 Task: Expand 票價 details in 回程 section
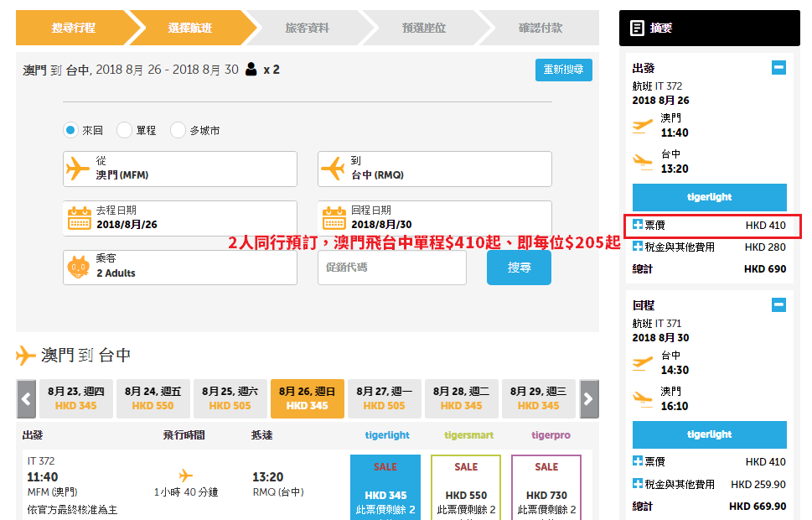point(638,461)
